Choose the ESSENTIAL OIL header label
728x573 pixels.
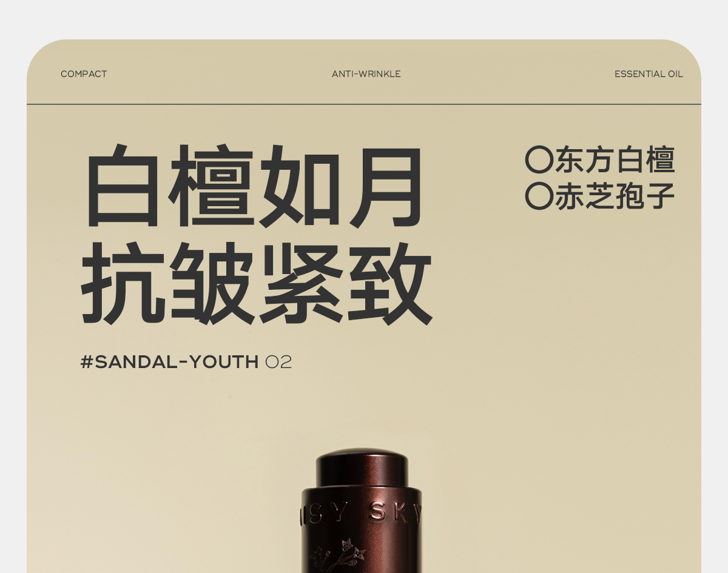pos(649,74)
